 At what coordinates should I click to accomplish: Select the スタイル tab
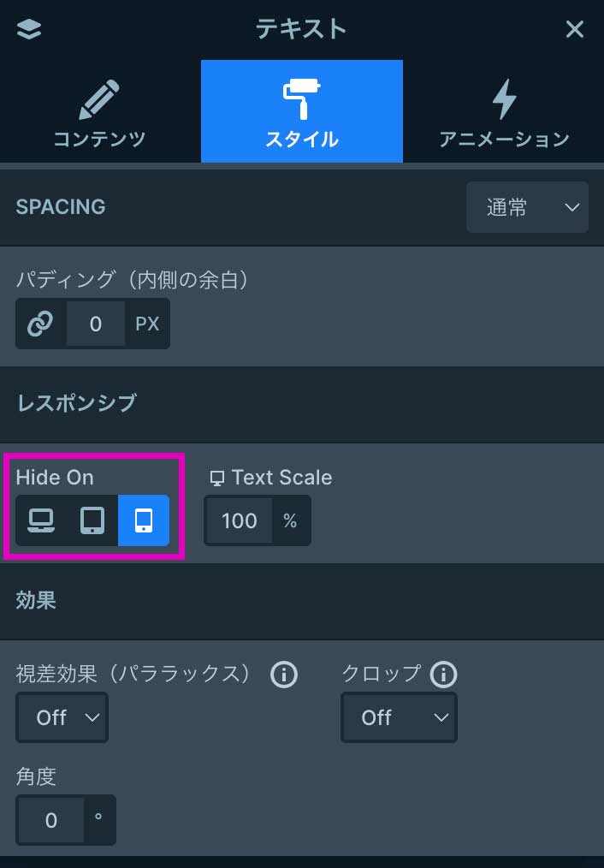click(x=301, y=112)
